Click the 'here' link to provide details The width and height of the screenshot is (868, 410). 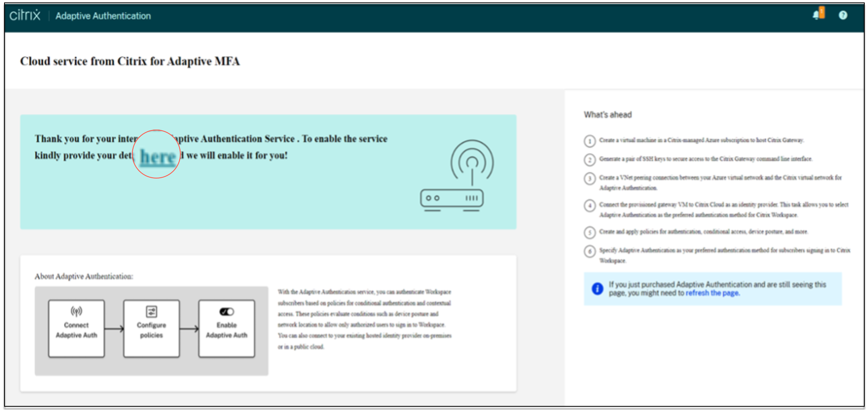point(158,157)
